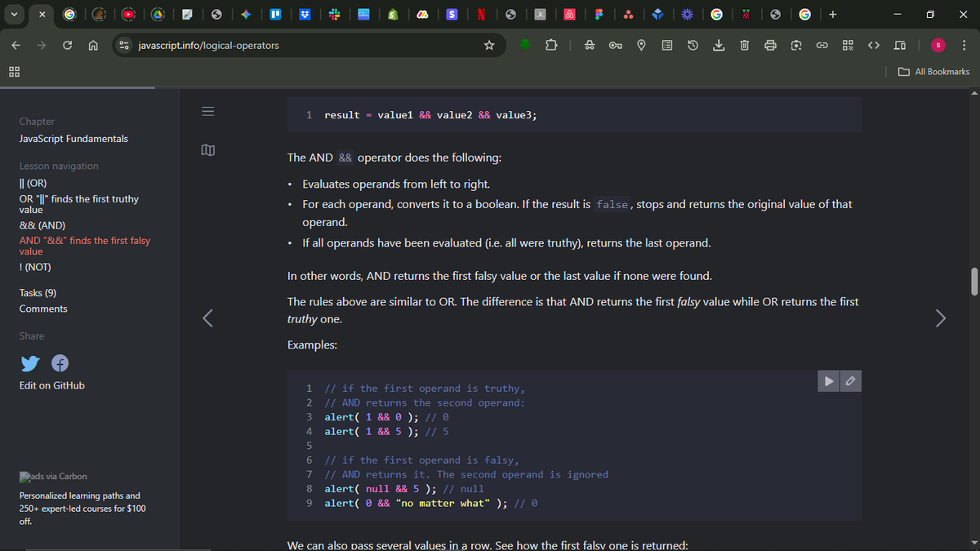This screenshot has width=980, height=551.
Task: Reload the current page
Action: tap(69, 45)
